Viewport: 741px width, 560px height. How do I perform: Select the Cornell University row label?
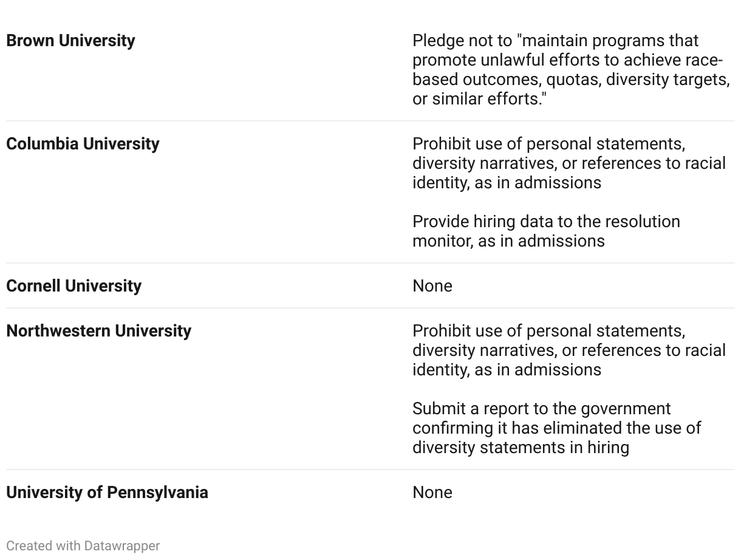point(73,286)
